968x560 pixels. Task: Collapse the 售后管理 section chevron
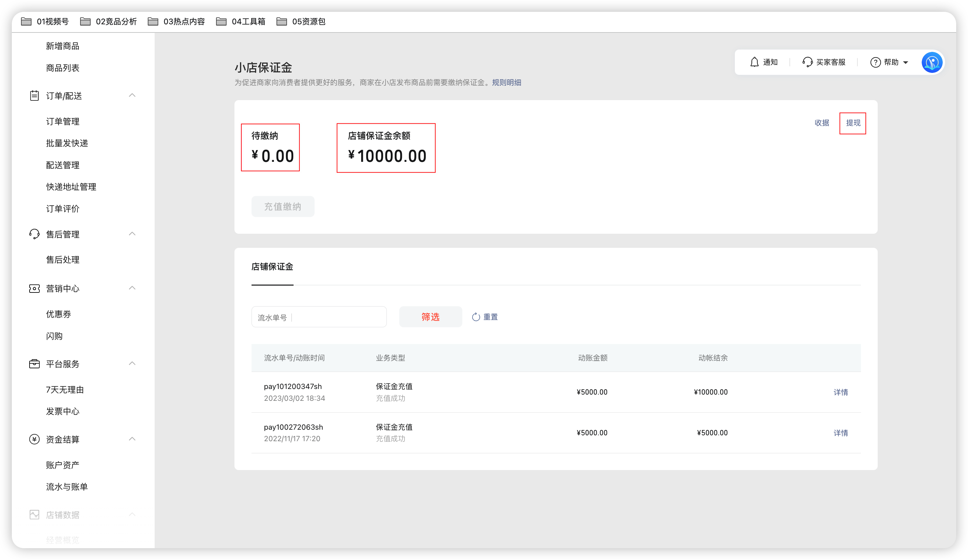(x=132, y=234)
